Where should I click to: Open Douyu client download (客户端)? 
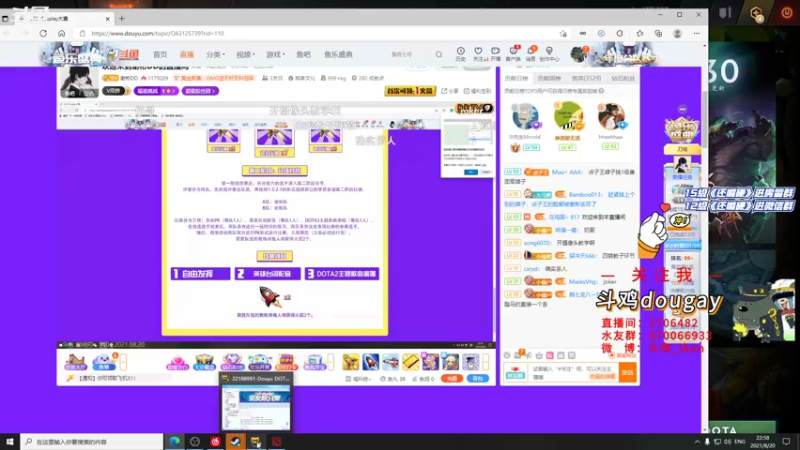(513, 54)
